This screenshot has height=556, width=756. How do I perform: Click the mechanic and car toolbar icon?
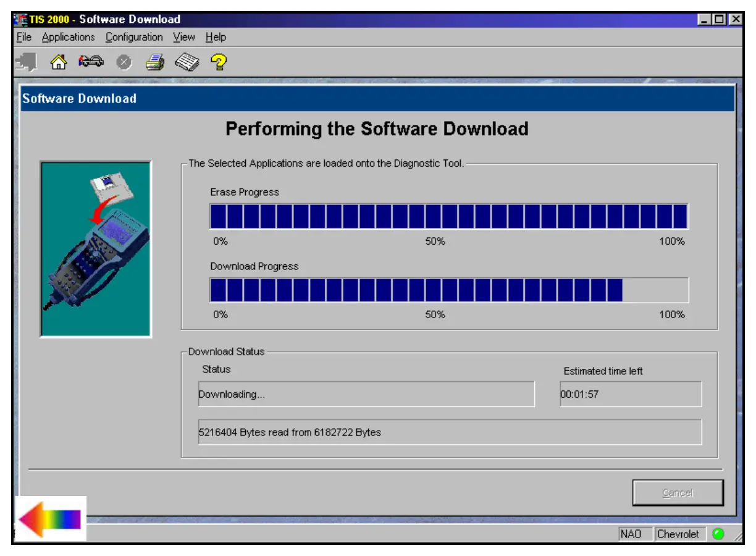(91, 62)
